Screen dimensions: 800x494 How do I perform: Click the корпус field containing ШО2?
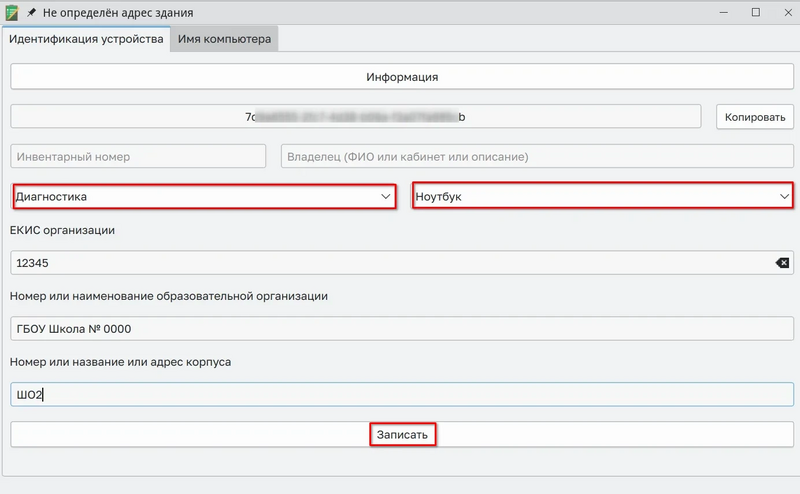point(400,395)
